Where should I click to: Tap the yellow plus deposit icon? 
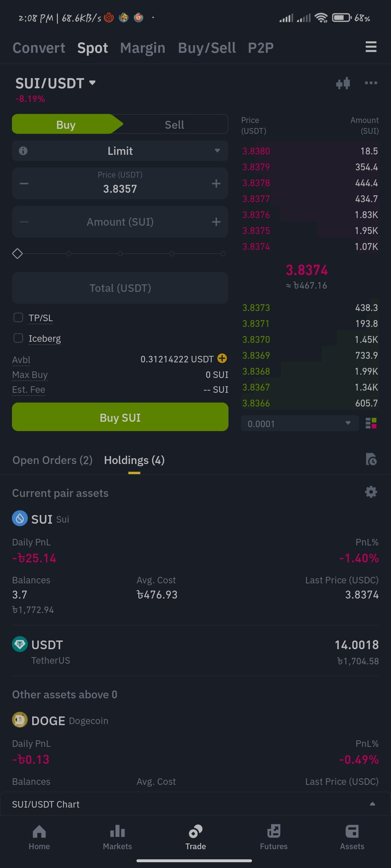(222, 358)
